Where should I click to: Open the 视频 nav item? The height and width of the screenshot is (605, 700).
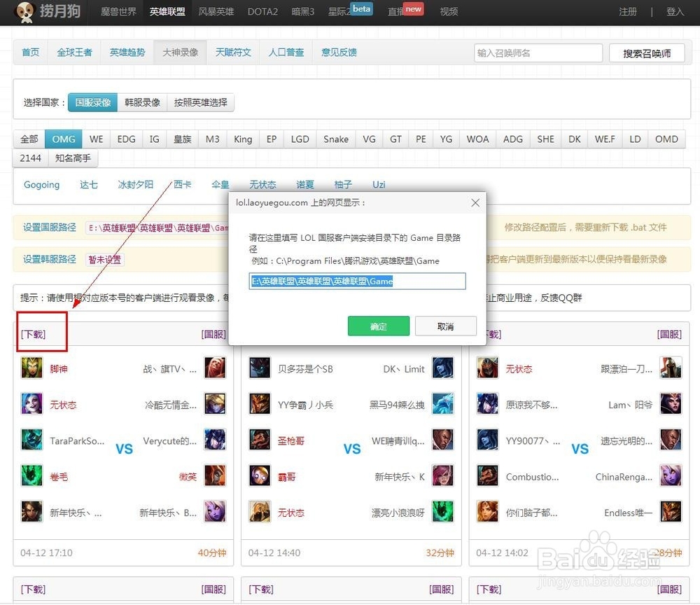pyautogui.click(x=449, y=12)
